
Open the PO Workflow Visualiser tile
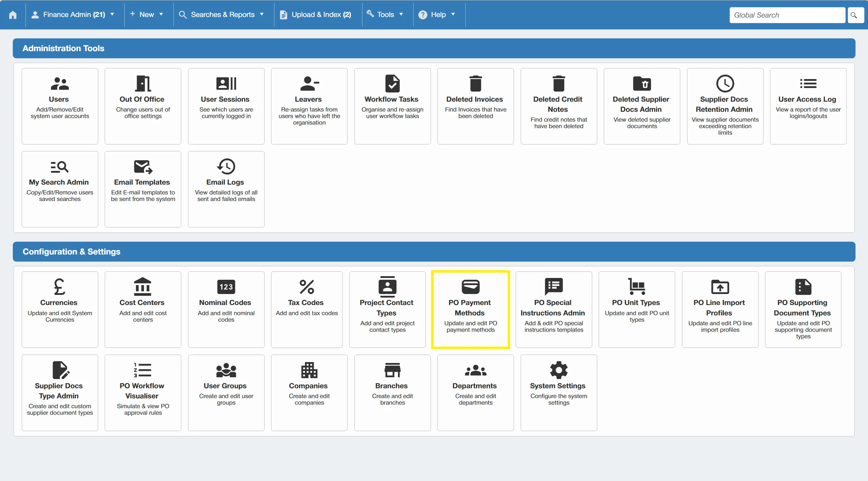[x=143, y=392]
